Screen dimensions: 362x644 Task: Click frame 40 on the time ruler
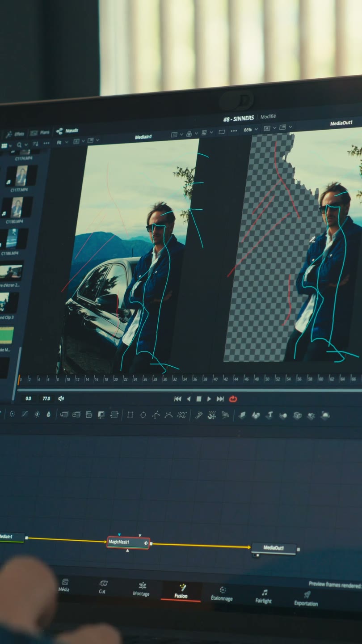215,378
